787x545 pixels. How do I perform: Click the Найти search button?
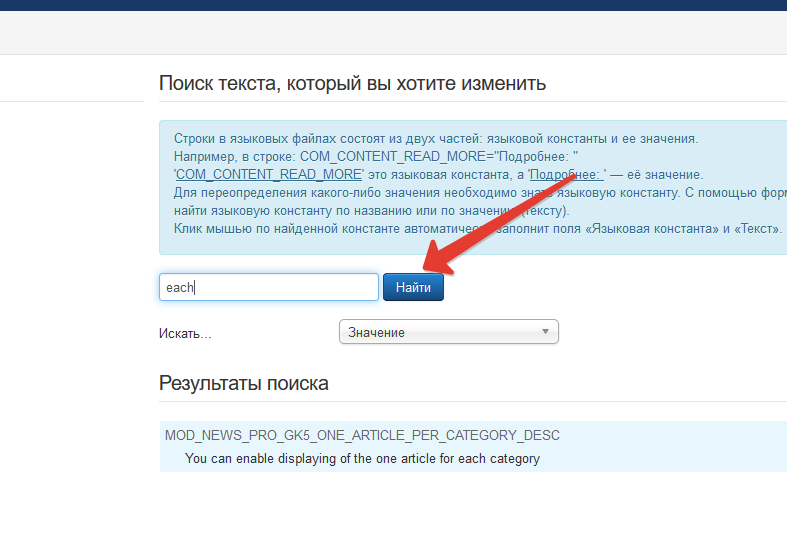click(413, 287)
